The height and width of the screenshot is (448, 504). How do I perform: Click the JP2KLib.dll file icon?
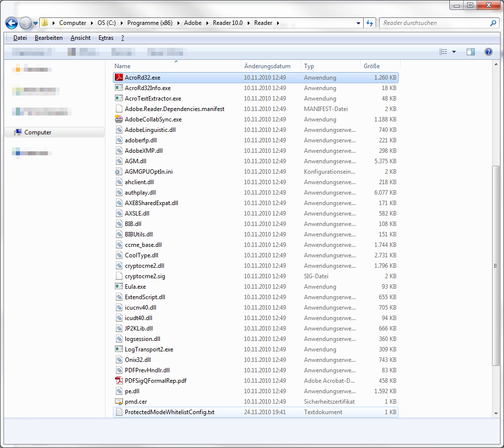point(119,328)
